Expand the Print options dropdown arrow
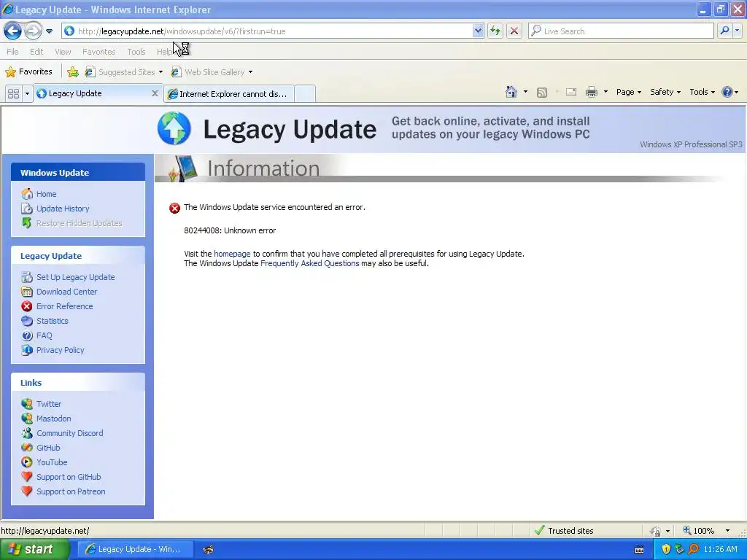Viewport: 747px width, 560px height. coord(605,92)
